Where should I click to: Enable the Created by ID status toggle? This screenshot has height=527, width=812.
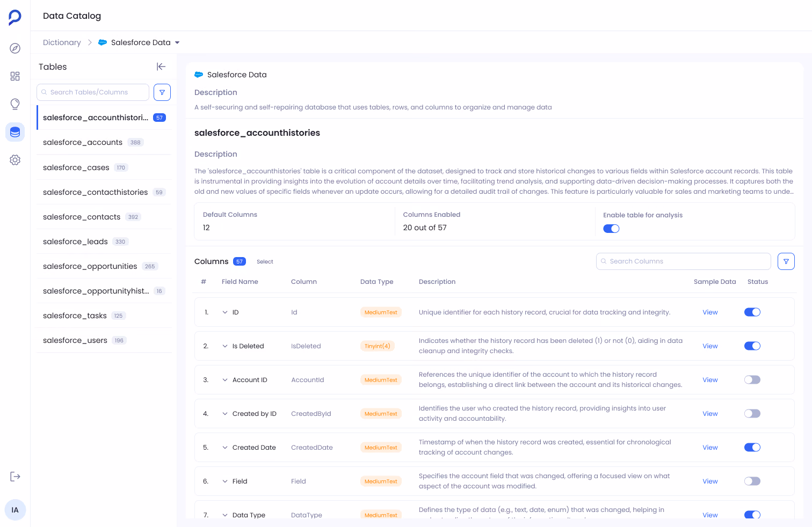tap(752, 414)
